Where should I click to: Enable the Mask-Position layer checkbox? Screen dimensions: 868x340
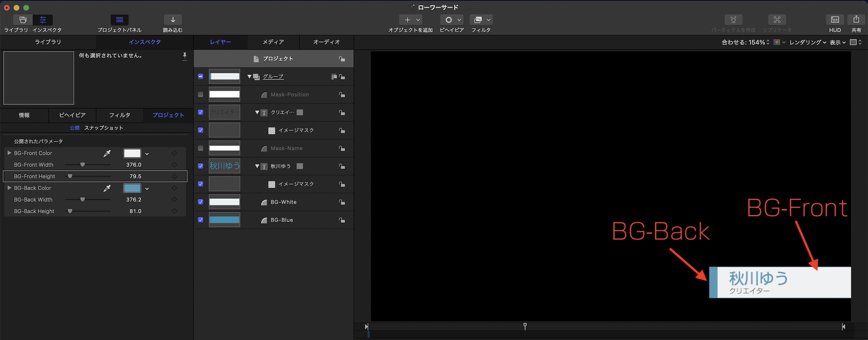pos(201,94)
